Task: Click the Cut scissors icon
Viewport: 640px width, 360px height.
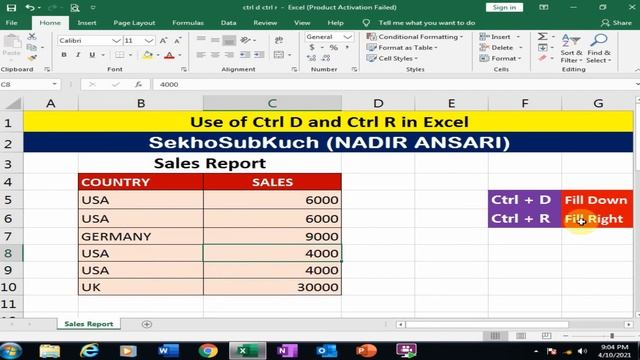Action: click(x=32, y=37)
